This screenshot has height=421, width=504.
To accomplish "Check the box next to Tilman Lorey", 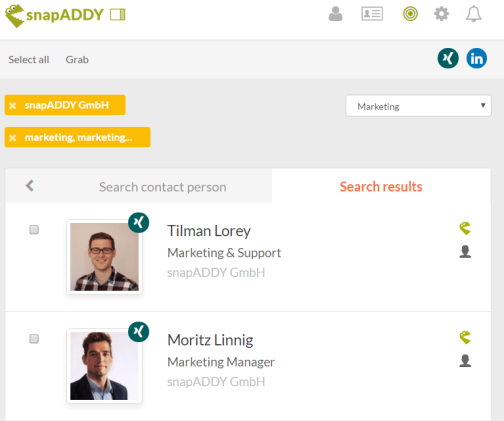I will [34, 230].
